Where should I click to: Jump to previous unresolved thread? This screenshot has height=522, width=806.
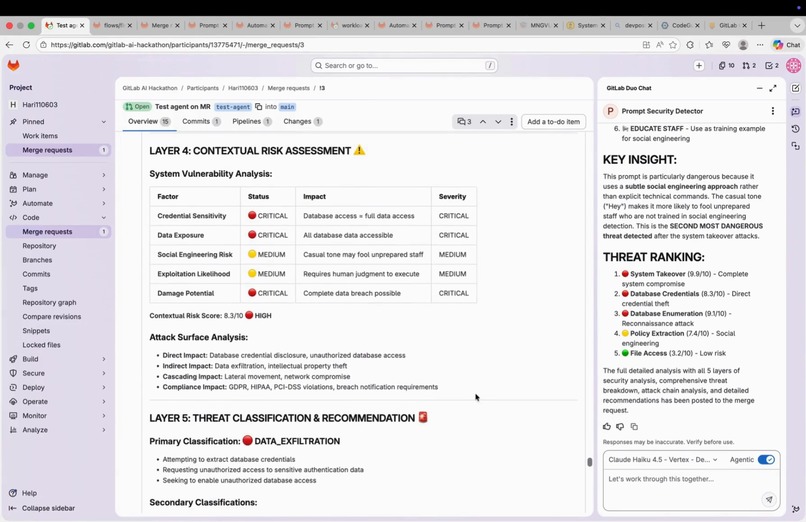coord(483,122)
